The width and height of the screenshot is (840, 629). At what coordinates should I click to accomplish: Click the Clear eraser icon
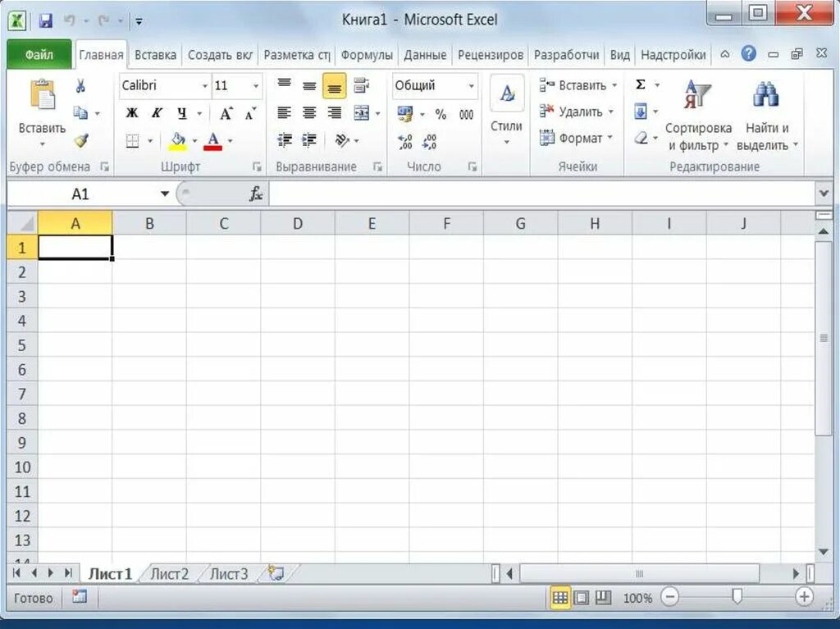641,139
